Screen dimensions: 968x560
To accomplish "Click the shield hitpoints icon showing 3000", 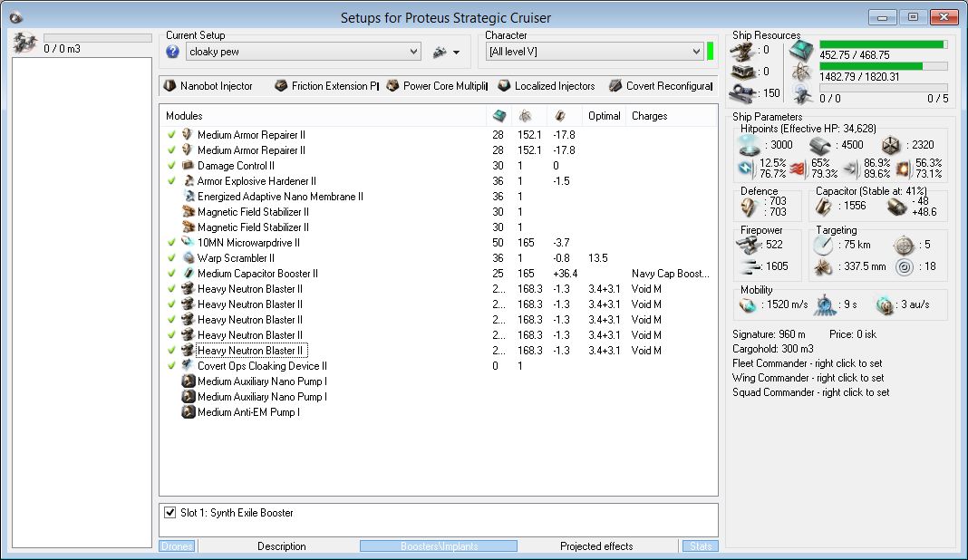I will pos(750,146).
